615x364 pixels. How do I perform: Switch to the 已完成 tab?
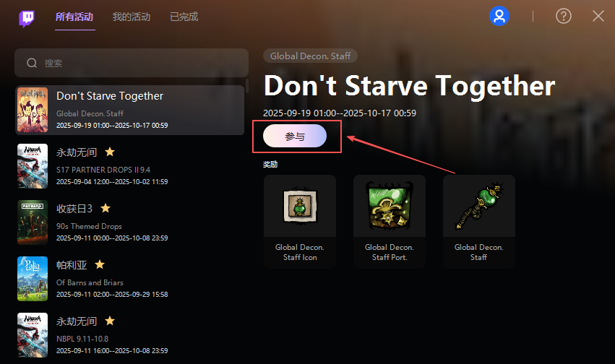184,17
